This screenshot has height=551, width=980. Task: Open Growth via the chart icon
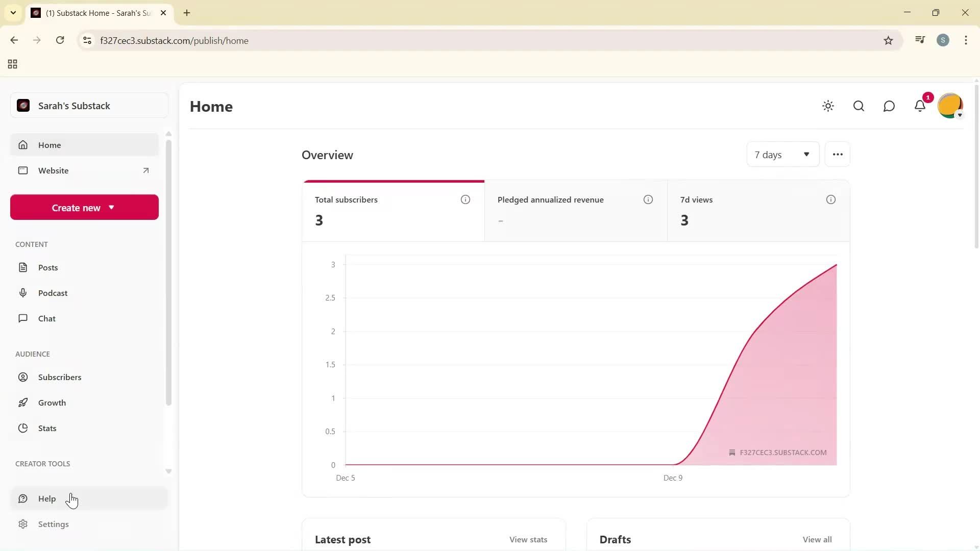pos(23,403)
